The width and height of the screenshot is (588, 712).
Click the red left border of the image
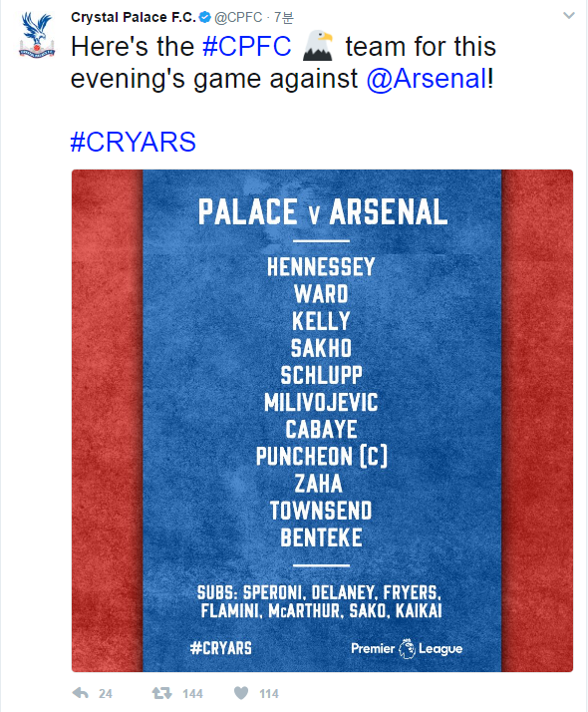click(x=107, y=421)
